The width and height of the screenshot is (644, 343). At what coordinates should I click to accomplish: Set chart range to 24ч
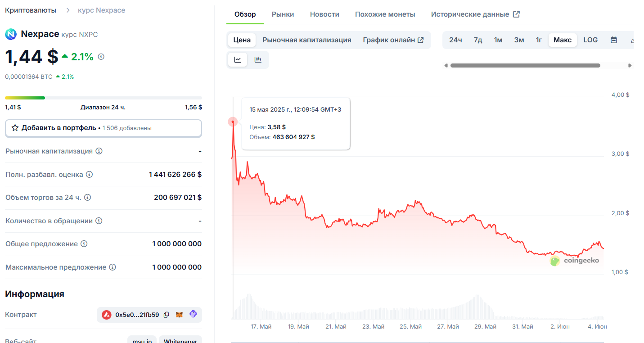tap(455, 40)
